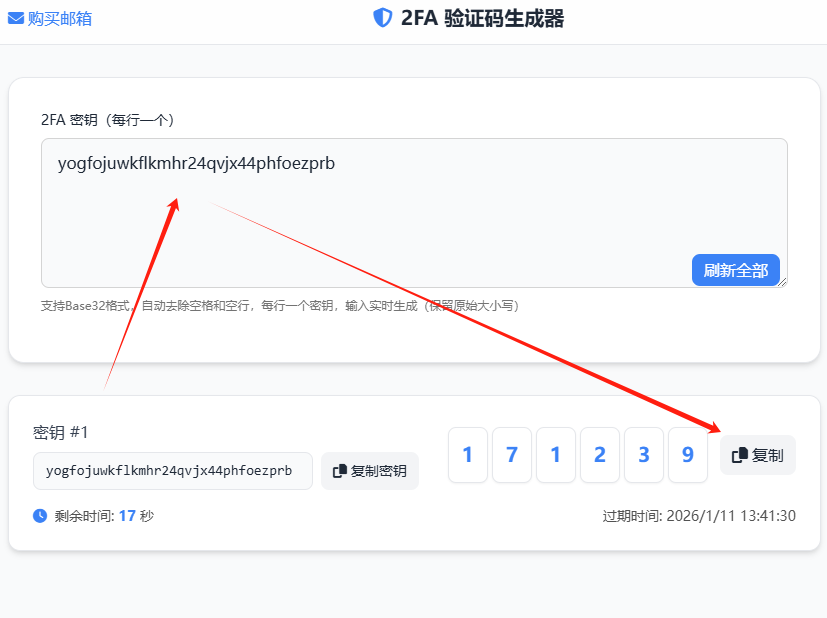This screenshot has height=618, width=827.
Task: Click the copy icon in 复制密钥
Action: click(x=340, y=471)
